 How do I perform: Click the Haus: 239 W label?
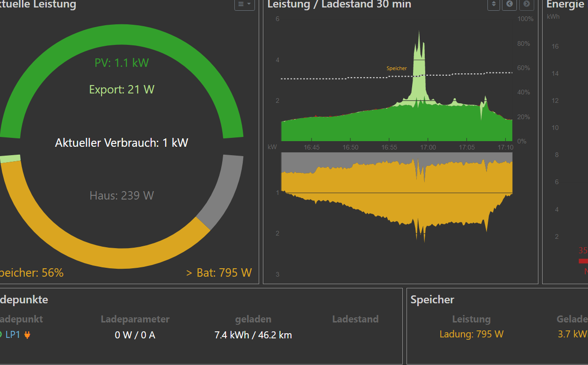point(122,195)
